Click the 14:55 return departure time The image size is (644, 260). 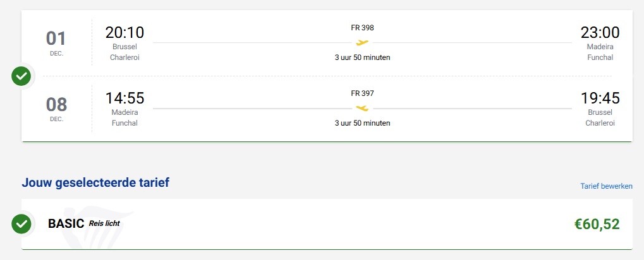125,98
